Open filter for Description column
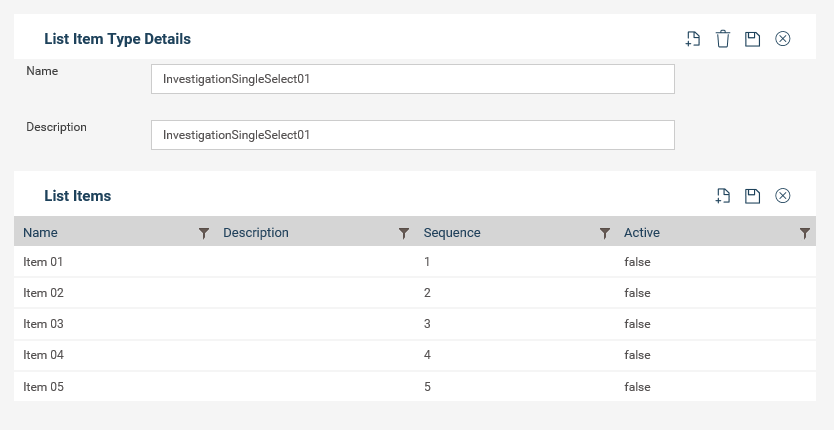 point(404,233)
